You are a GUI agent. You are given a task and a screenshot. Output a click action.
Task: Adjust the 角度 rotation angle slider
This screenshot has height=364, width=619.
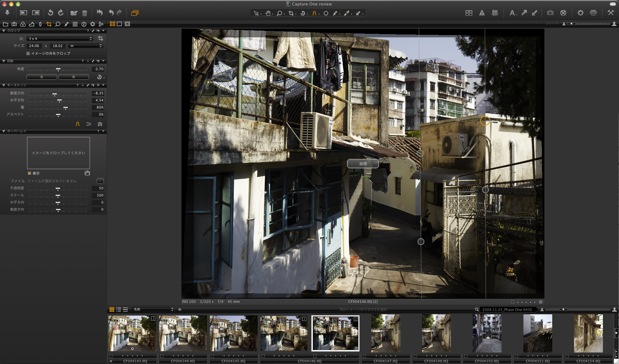pyautogui.click(x=58, y=69)
